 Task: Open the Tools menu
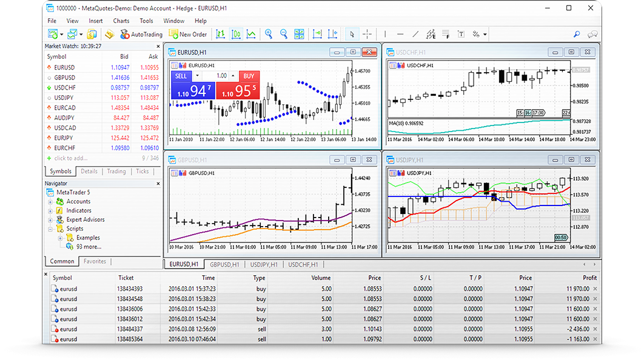tap(146, 21)
